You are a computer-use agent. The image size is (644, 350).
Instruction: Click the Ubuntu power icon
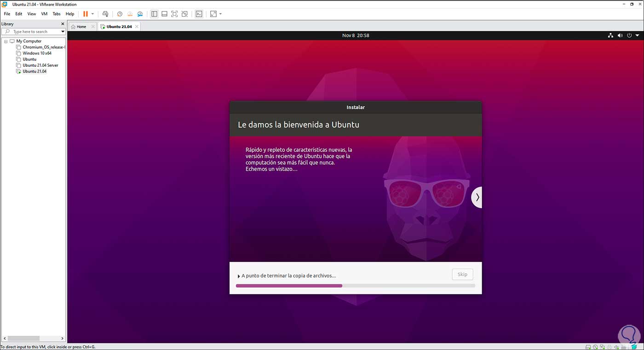(629, 35)
